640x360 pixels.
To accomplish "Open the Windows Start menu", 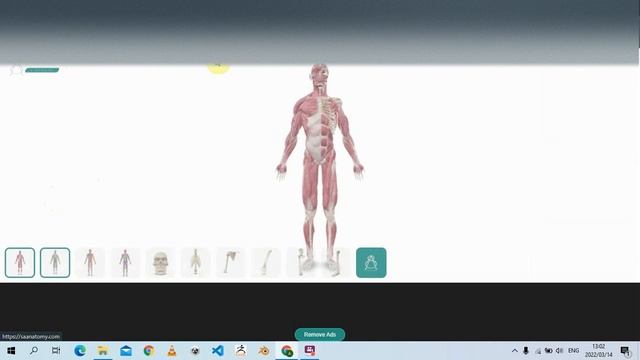I will click(x=11, y=351).
